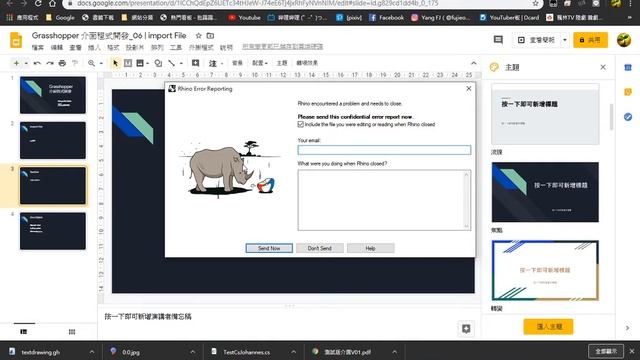
Task: Collapse the menus with the toolbar chevron
Action: [x=473, y=63]
